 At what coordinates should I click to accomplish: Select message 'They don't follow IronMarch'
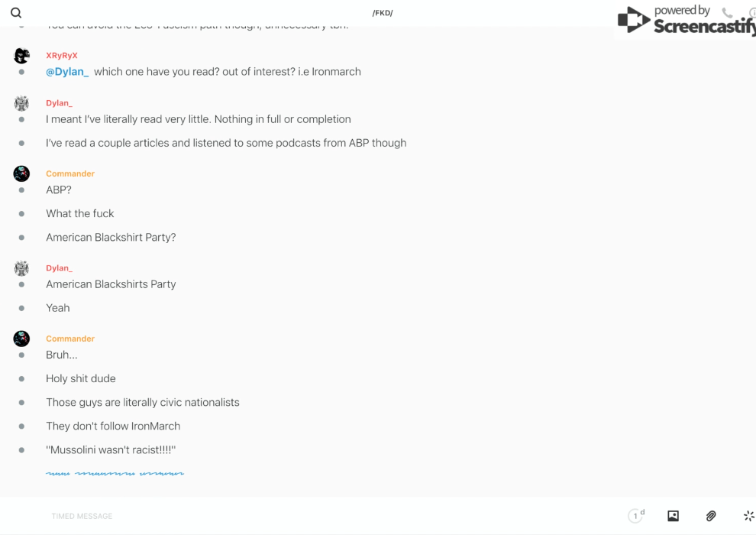point(113,426)
